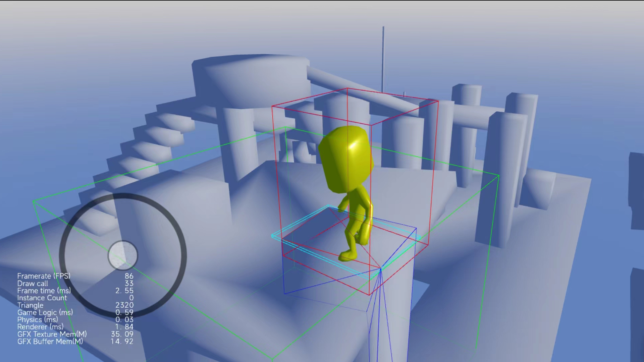Click the Framerate (FPS) label

click(x=44, y=276)
